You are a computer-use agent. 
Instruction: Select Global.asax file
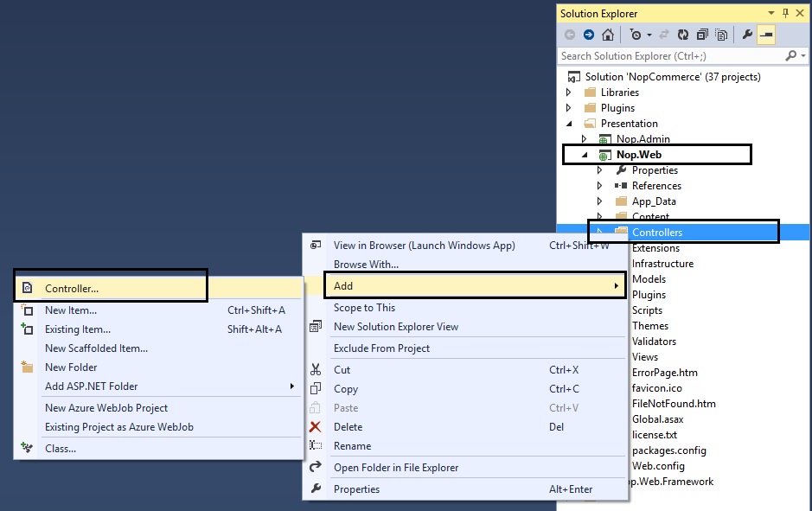658,418
